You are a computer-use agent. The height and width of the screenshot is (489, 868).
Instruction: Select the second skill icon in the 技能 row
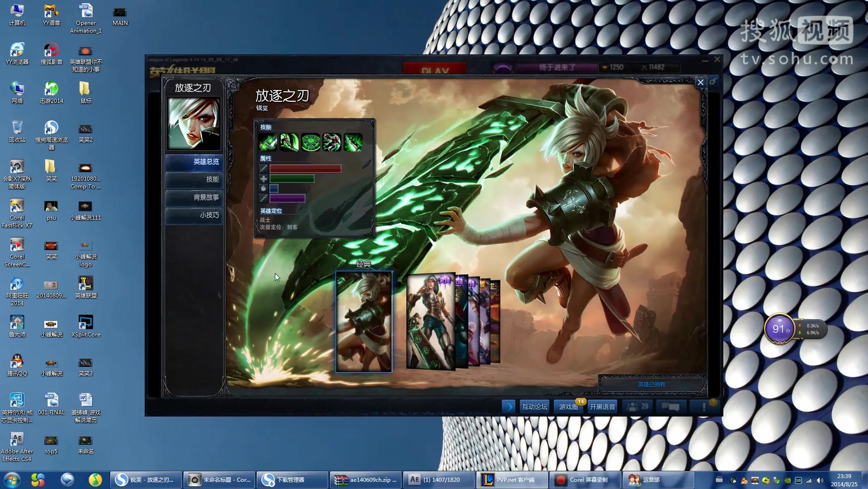click(289, 143)
